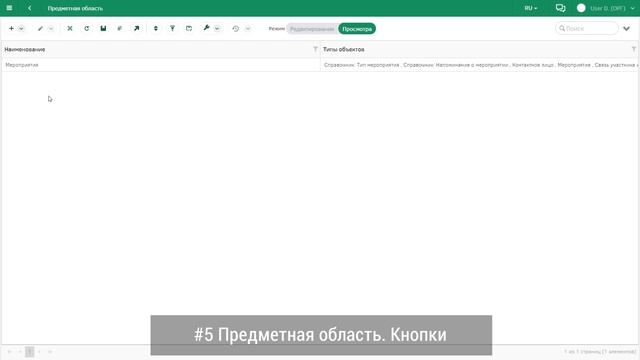
Task: Expand the wrench settings dropdown arrow
Action: (x=217, y=29)
